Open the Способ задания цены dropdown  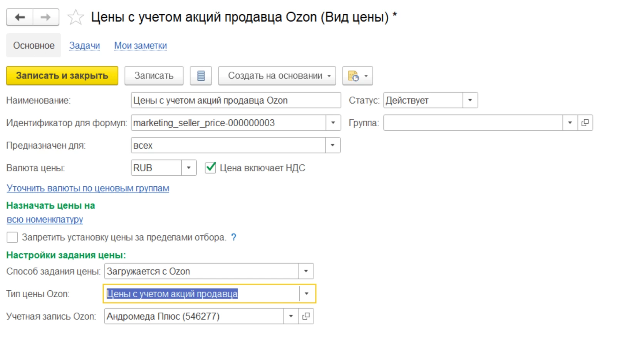pyautogui.click(x=306, y=271)
